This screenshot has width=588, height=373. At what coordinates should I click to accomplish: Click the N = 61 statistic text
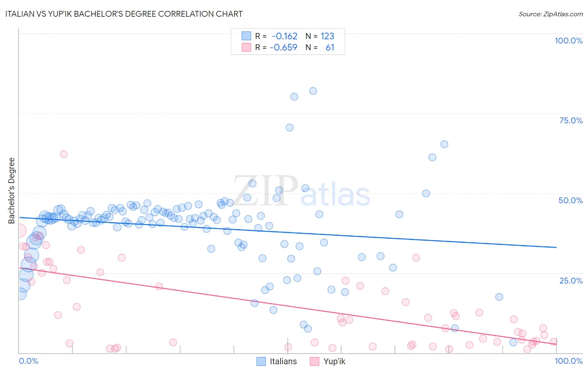tap(320, 47)
